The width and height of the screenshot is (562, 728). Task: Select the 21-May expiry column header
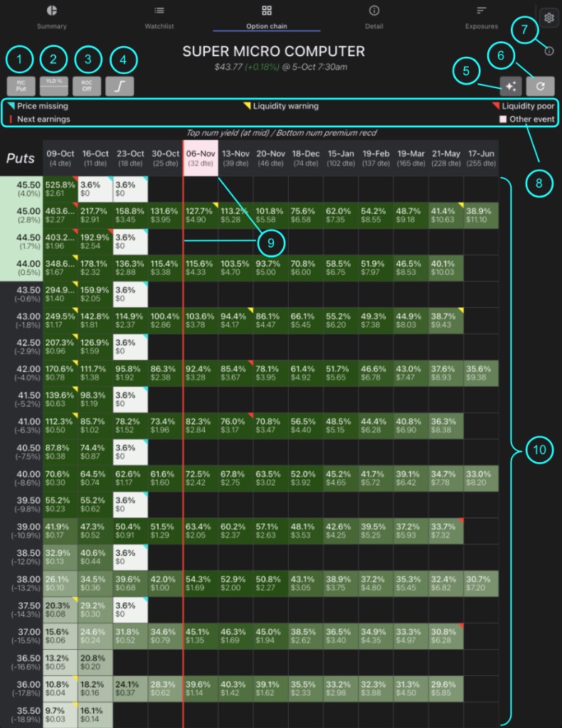(446, 158)
